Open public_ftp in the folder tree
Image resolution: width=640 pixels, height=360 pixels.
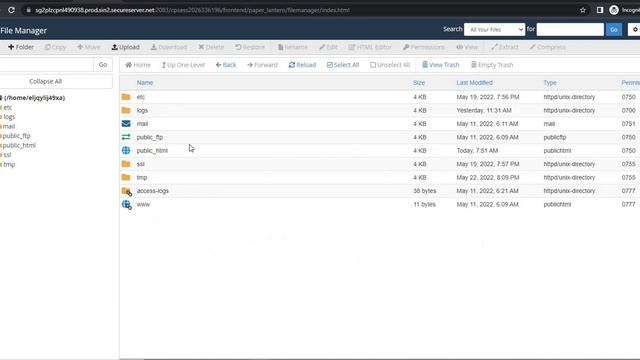[16, 136]
